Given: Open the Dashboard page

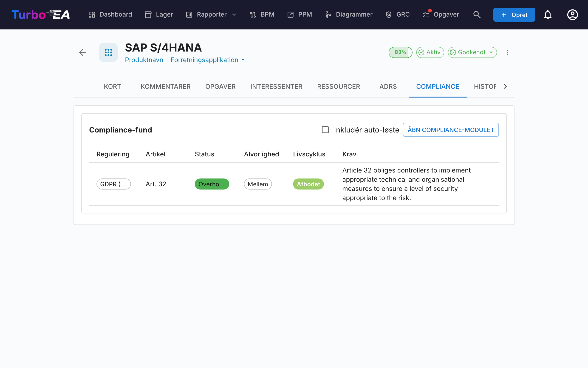Looking at the screenshot, I should coord(110,14).
